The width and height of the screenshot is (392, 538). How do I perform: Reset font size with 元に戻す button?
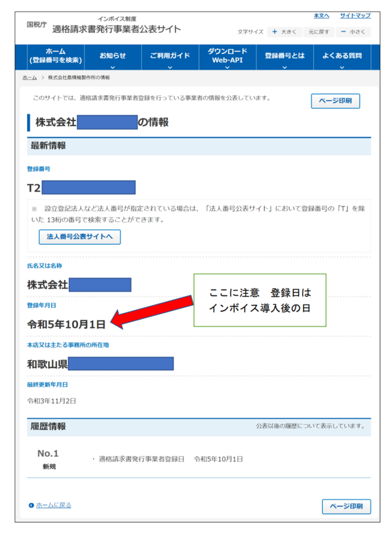(319, 32)
